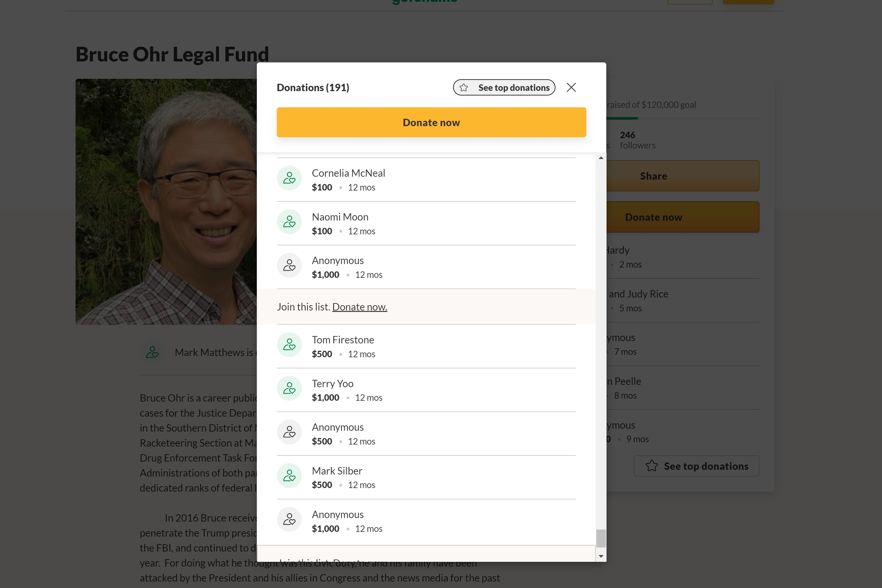Click the last Anonymous $1,000 avatar at bottom

pos(289,519)
